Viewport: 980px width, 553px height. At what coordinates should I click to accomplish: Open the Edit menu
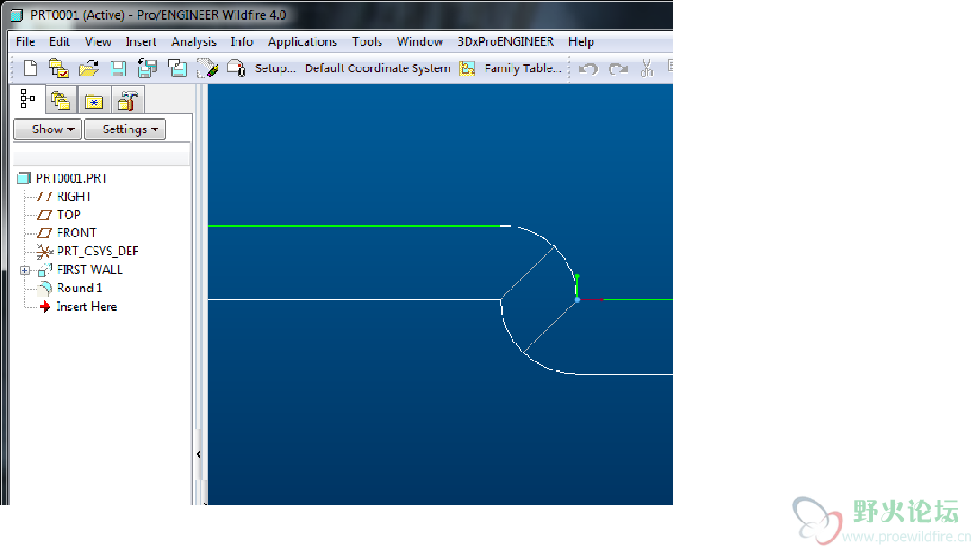click(59, 42)
